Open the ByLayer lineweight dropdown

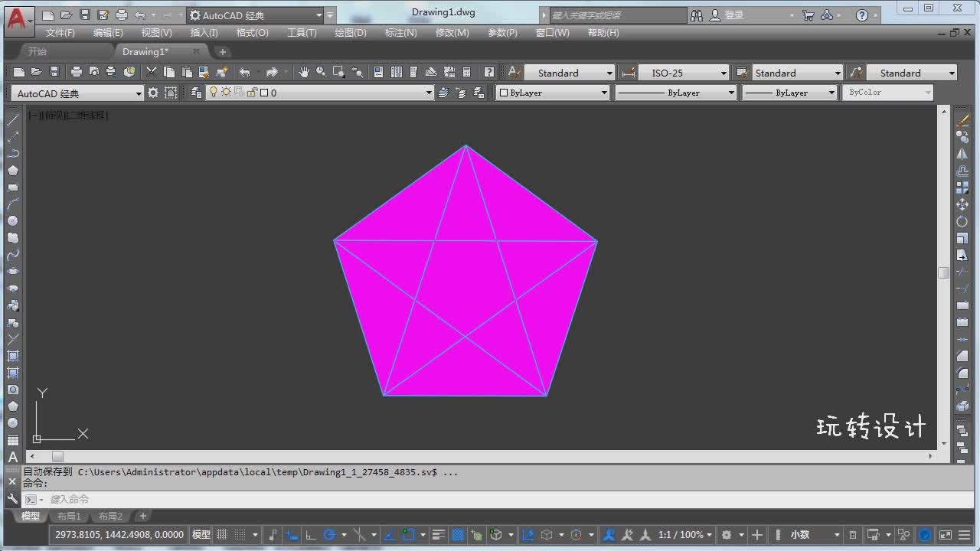(x=790, y=93)
